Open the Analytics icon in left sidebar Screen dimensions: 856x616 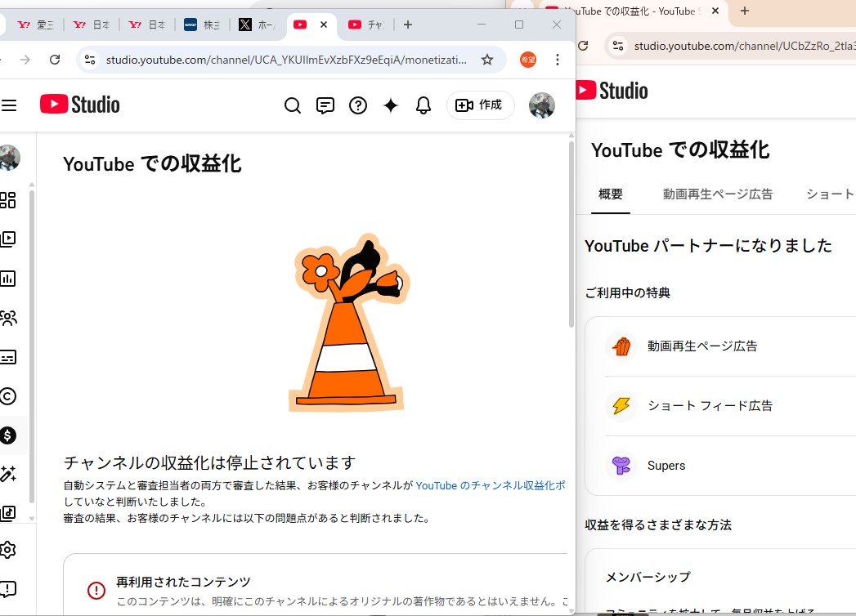pyautogui.click(x=7, y=279)
